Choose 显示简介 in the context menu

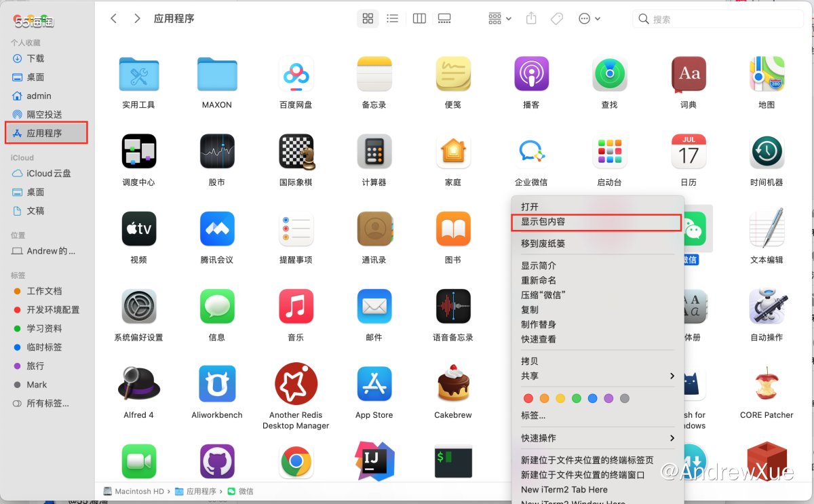click(597, 265)
